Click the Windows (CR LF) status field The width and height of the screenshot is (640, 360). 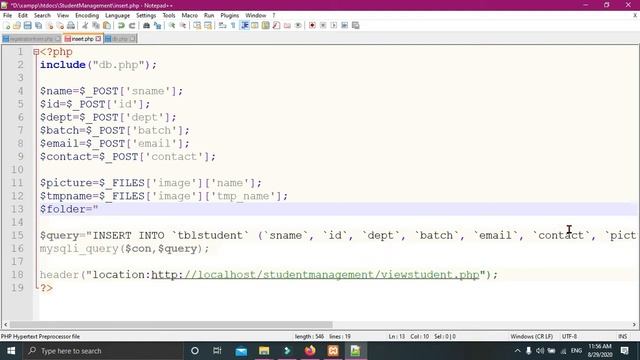coord(531,336)
